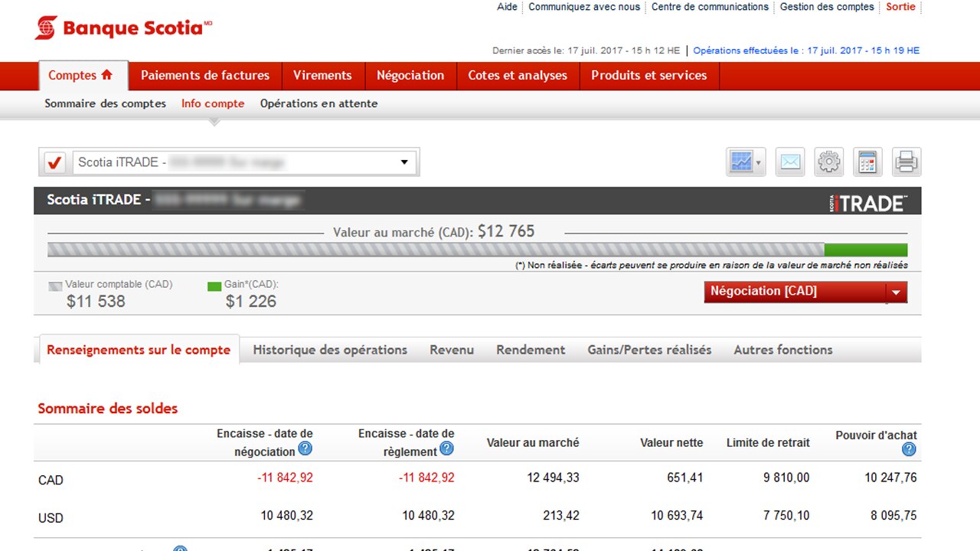Click USD withdrawal limit 7 750,10

tap(786, 516)
